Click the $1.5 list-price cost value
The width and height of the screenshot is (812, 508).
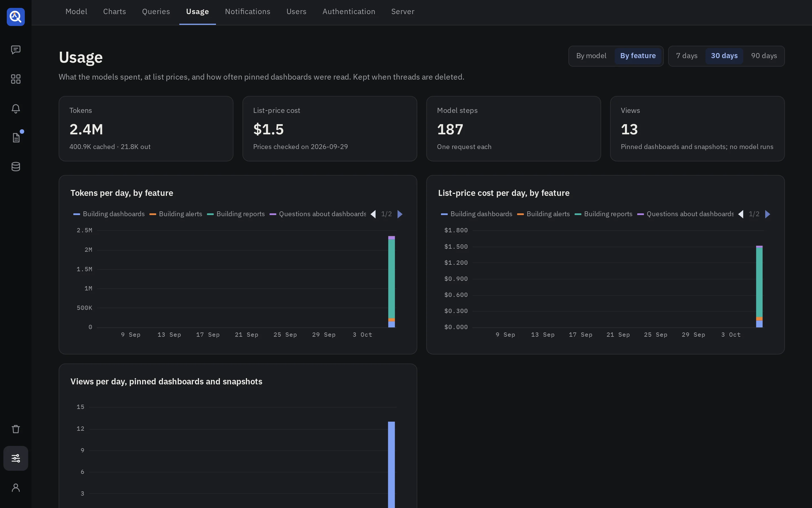click(268, 129)
